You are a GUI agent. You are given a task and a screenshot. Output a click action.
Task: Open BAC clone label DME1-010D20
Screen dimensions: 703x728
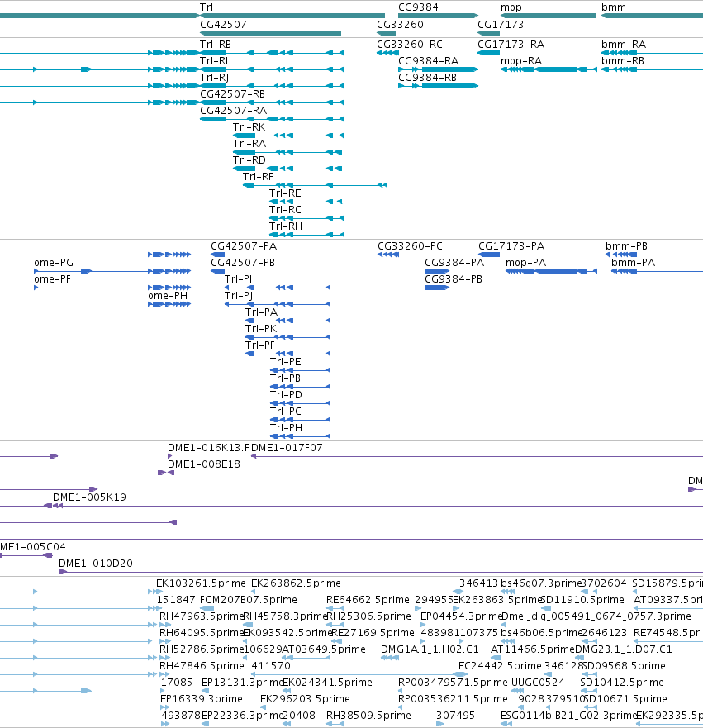click(x=96, y=564)
